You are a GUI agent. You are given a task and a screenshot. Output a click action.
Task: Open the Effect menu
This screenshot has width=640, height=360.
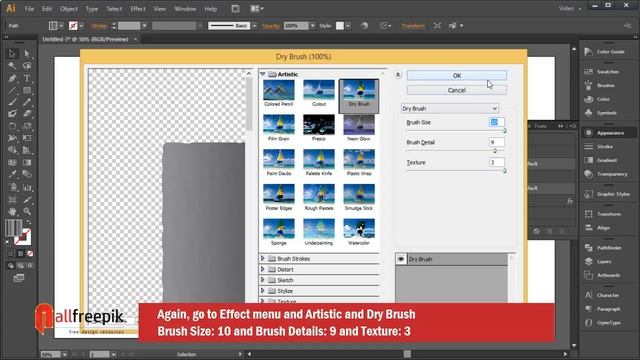[x=138, y=9]
